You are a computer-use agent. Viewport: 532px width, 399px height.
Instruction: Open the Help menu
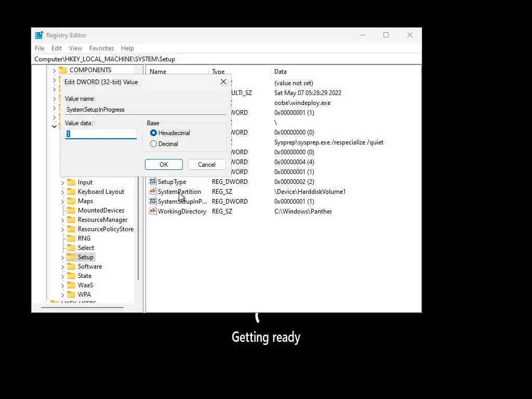point(127,48)
